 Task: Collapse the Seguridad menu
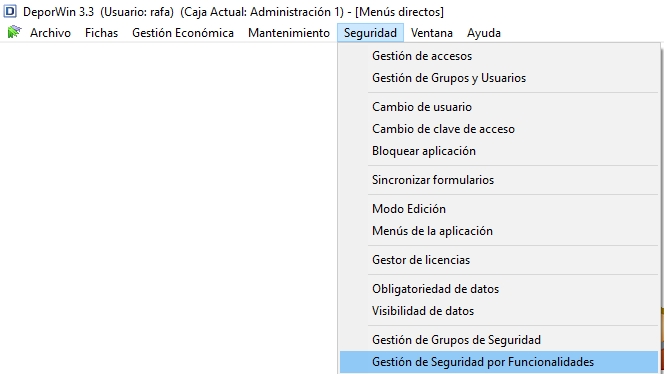click(370, 33)
